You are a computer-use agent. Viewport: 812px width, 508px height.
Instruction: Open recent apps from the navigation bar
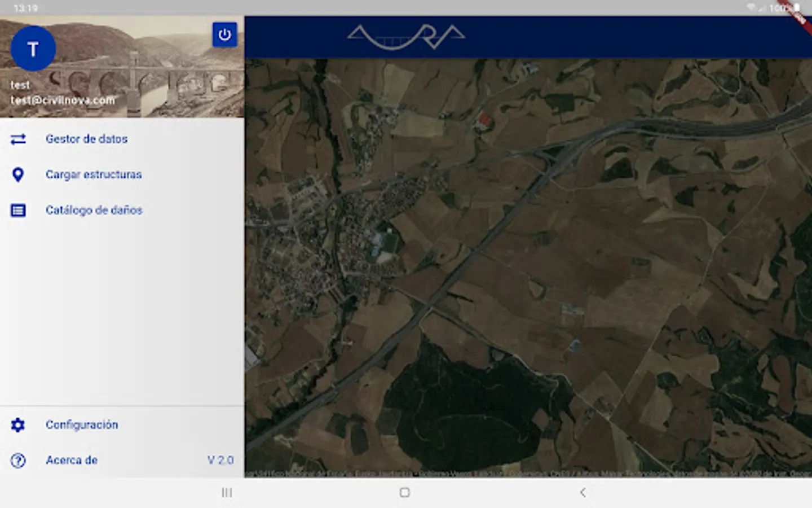pyautogui.click(x=227, y=492)
